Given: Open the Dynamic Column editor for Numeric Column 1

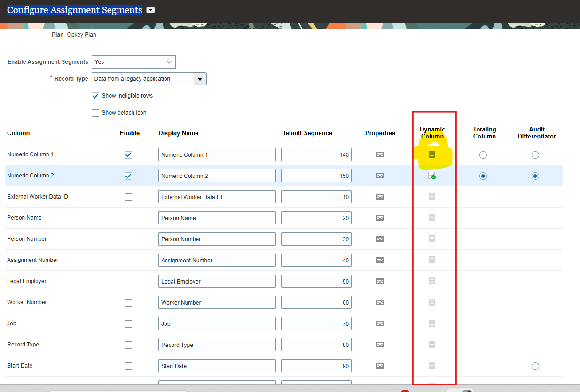Looking at the screenshot, I should click(x=432, y=154).
